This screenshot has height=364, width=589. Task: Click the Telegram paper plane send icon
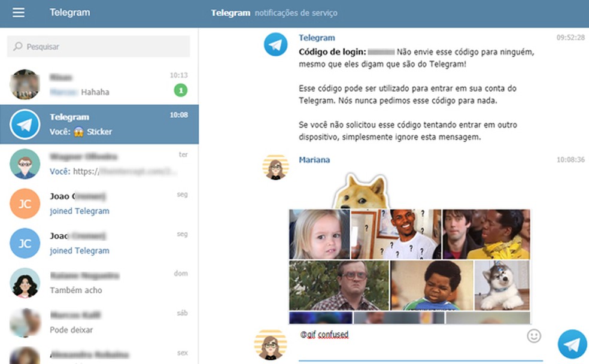coord(572,341)
